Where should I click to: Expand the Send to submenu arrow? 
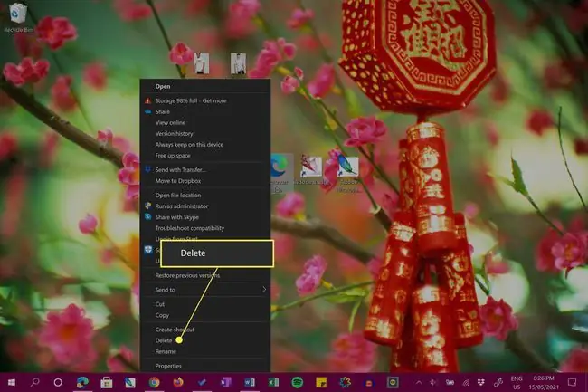(264, 290)
